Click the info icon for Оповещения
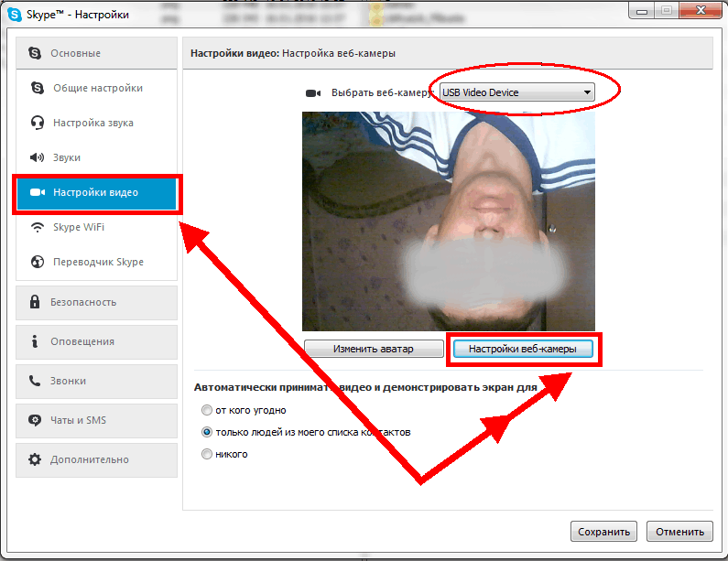The width and height of the screenshot is (728, 561). click(35, 341)
